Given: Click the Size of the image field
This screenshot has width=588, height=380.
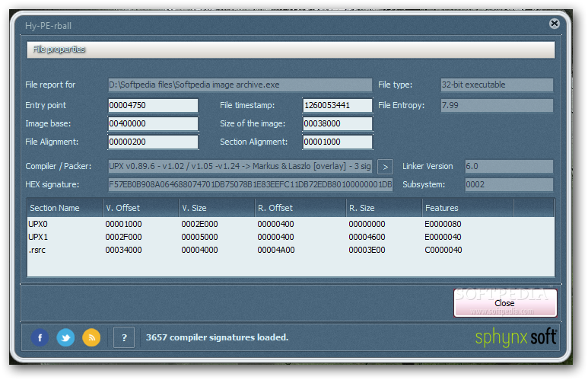Looking at the screenshot, I should pyautogui.click(x=338, y=123).
